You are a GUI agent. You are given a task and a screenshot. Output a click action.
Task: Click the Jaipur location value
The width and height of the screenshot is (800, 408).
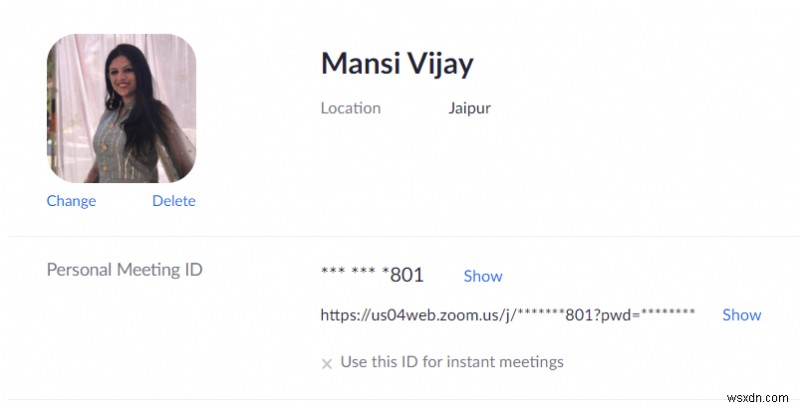pos(469,108)
